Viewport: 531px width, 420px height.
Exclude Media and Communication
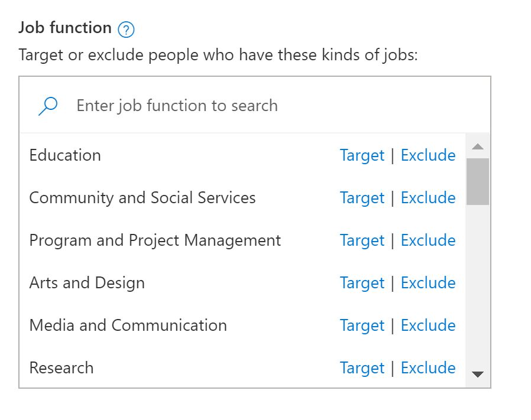428,325
